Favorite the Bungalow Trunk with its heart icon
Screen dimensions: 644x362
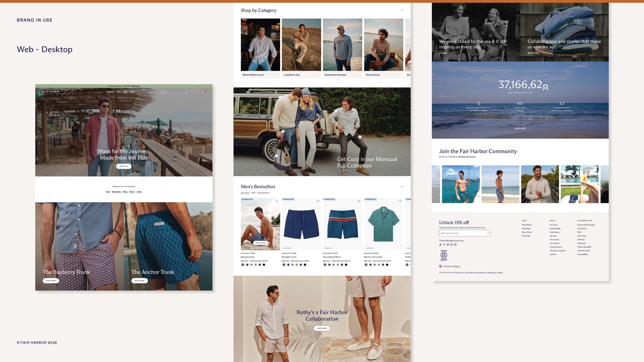point(318,201)
